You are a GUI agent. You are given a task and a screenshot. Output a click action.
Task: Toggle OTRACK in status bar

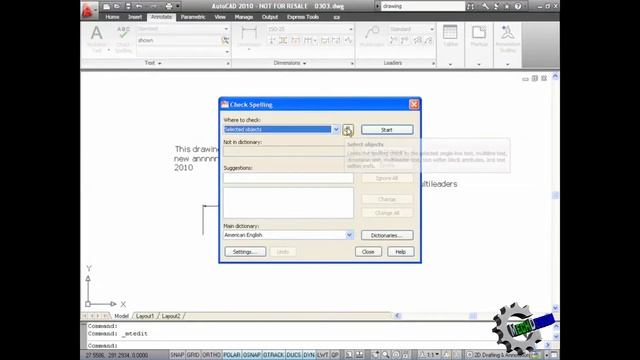(273, 355)
